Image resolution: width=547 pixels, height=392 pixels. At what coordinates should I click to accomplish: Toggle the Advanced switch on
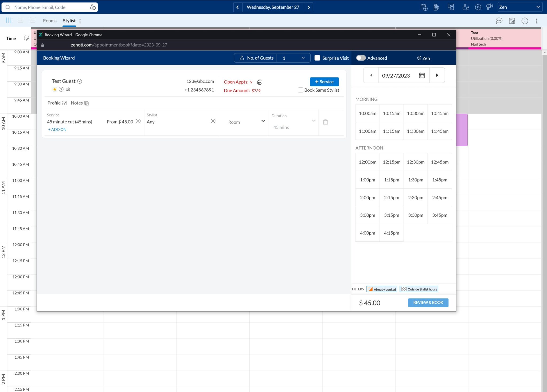pyautogui.click(x=361, y=58)
